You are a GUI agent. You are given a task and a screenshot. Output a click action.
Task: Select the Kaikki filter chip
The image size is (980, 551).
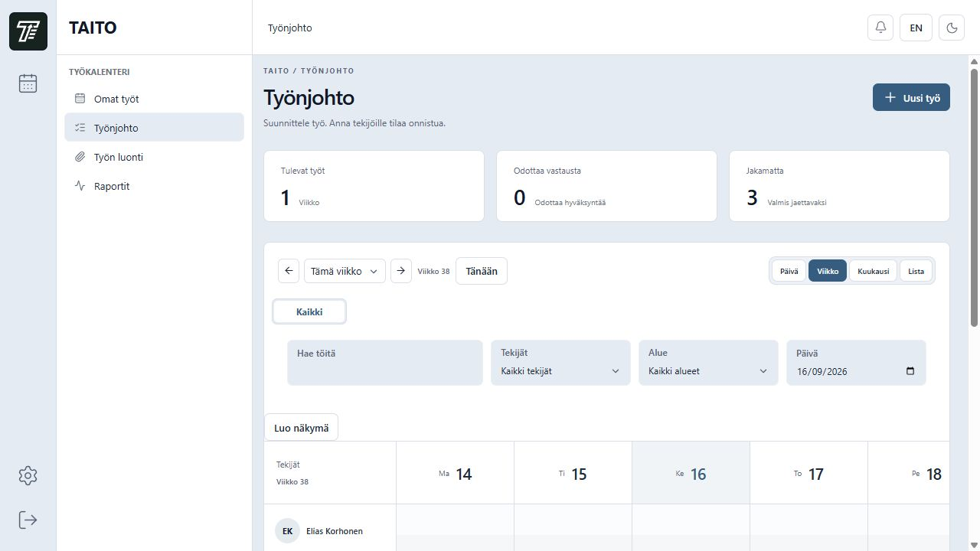point(309,311)
